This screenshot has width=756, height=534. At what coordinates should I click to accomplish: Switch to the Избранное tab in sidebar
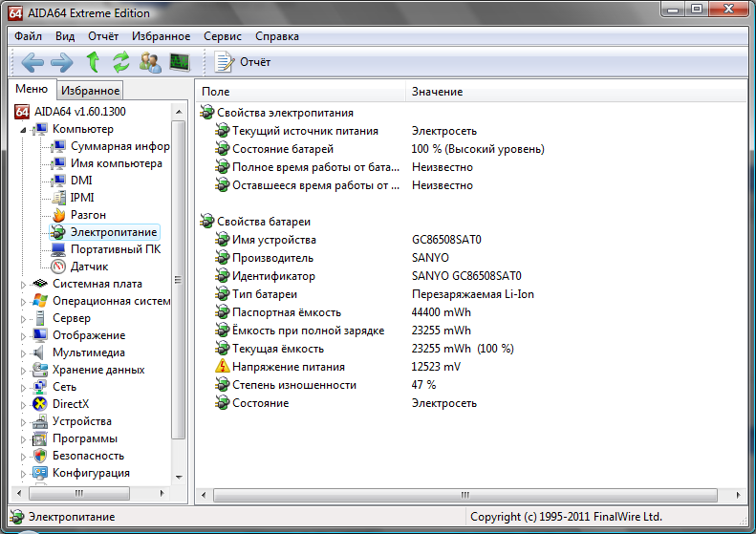(x=90, y=91)
